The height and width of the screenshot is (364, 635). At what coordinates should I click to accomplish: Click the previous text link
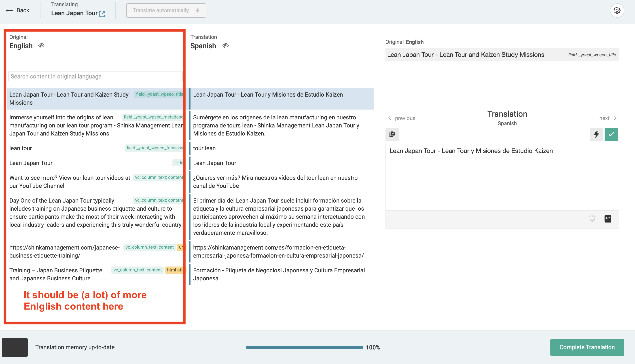click(x=405, y=118)
